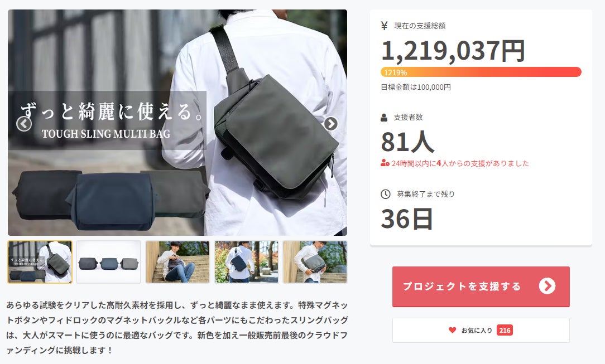The height and width of the screenshot is (364, 605).
Task: Click the red supporters icon in 24時間以内 notice
Action: click(x=385, y=163)
